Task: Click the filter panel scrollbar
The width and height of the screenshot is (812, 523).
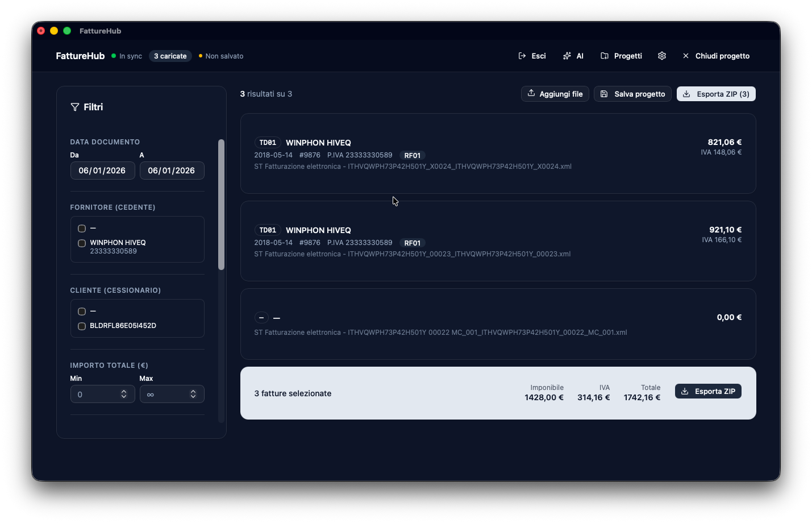Action: pos(222,205)
